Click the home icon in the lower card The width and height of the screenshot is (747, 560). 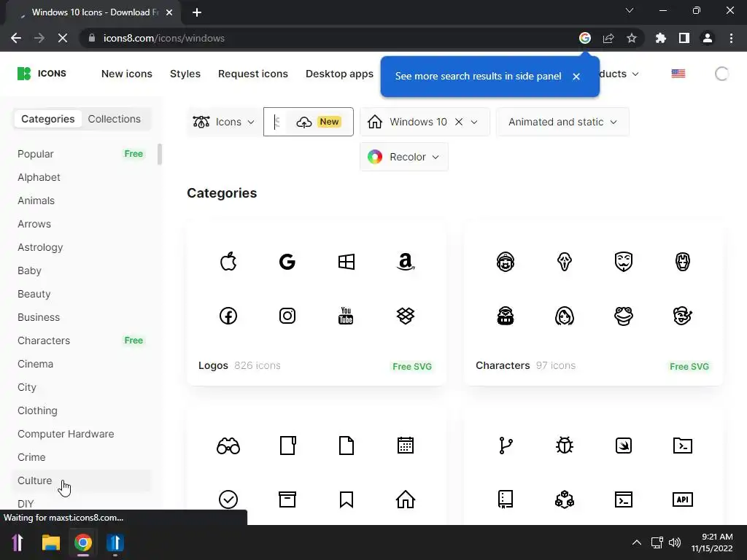(406, 499)
